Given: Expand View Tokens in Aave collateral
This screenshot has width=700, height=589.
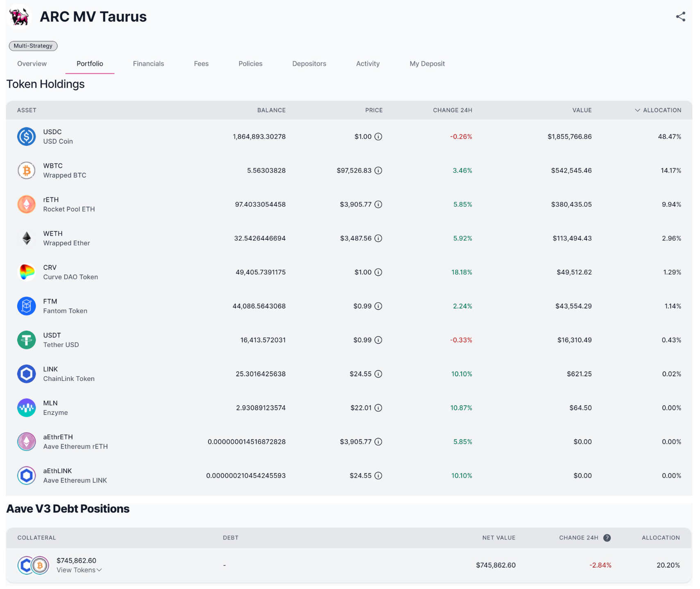Looking at the screenshot, I should (79, 570).
